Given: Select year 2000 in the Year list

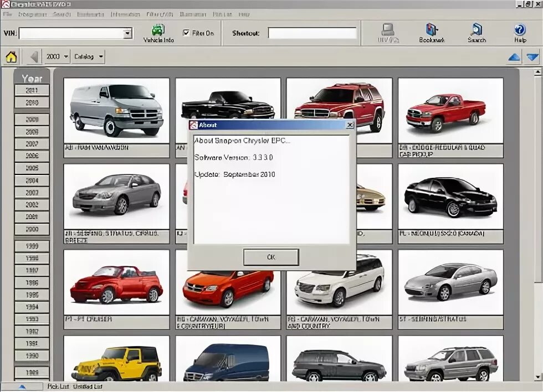Looking at the screenshot, I should (x=32, y=229).
